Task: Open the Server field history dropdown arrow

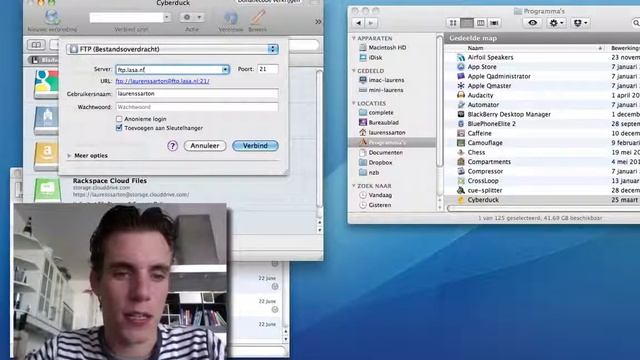Action: [225, 70]
